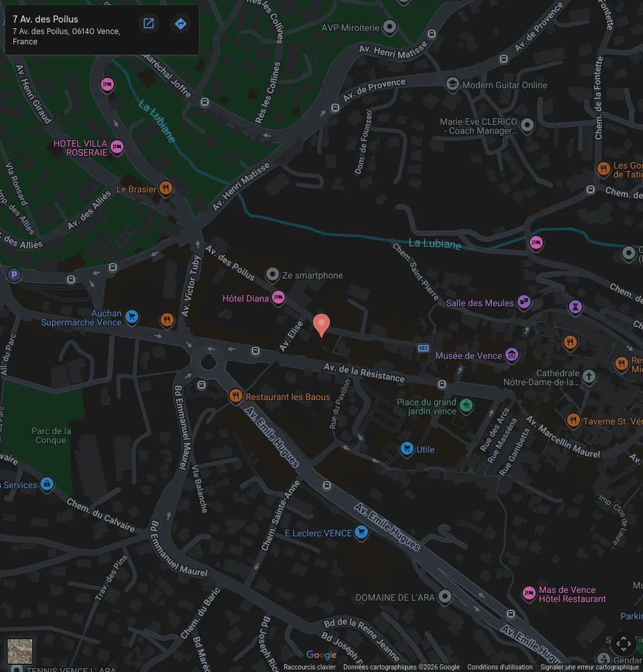Click the Utile grocery store marker
Viewport: 643px width, 672px height.
(407, 448)
